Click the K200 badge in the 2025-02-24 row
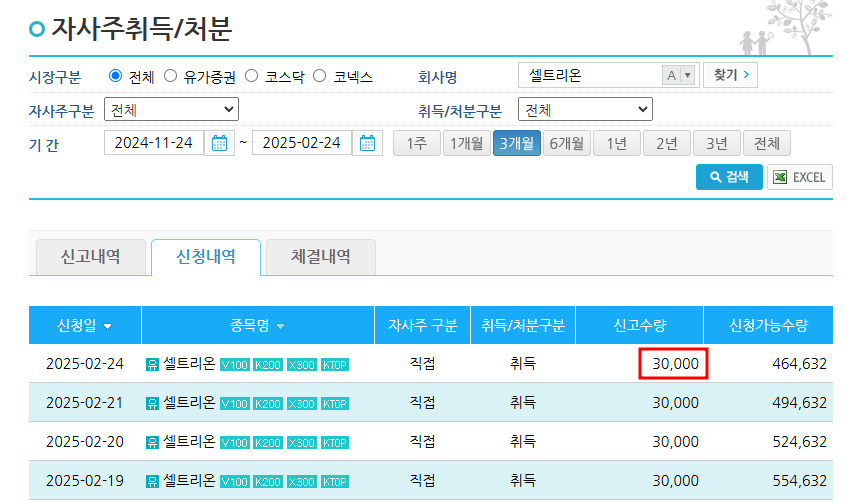This screenshot has height=502, width=847. [268, 365]
